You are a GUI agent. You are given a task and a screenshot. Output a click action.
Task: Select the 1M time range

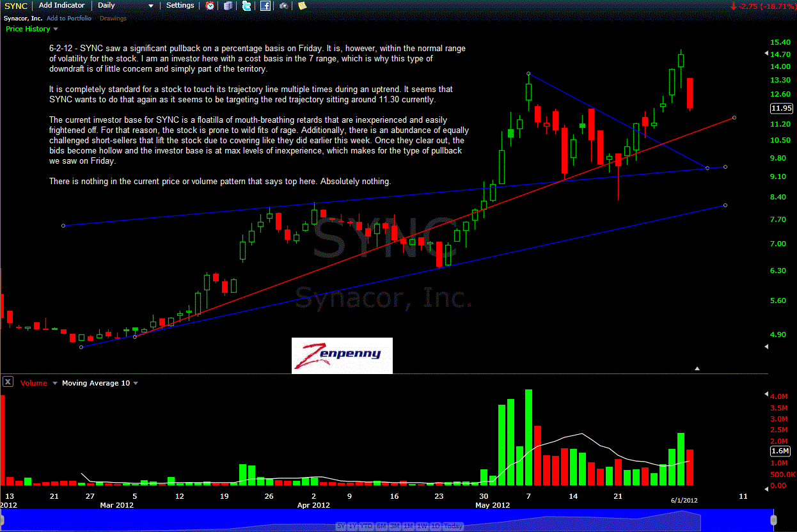(408, 526)
